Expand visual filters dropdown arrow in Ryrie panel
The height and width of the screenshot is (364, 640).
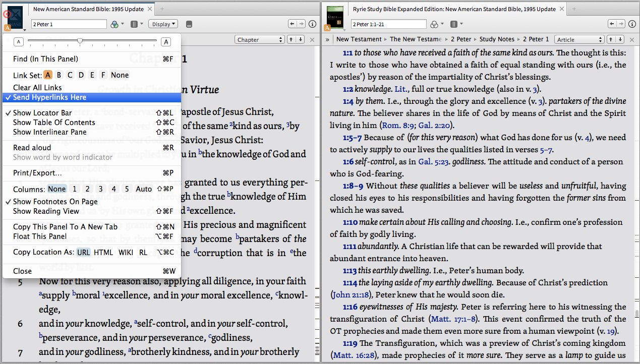point(442,24)
